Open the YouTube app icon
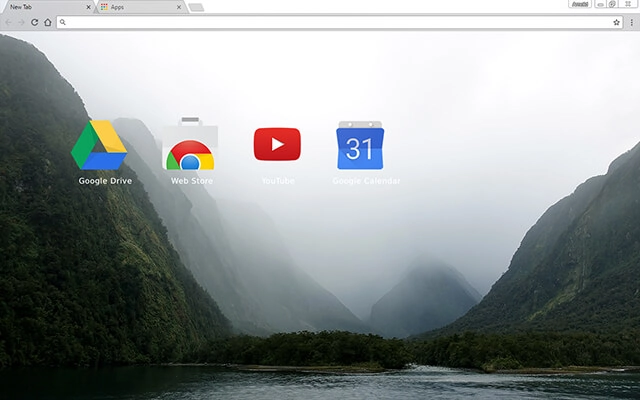Screen dimensions: 640x400 tap(277, 144)
